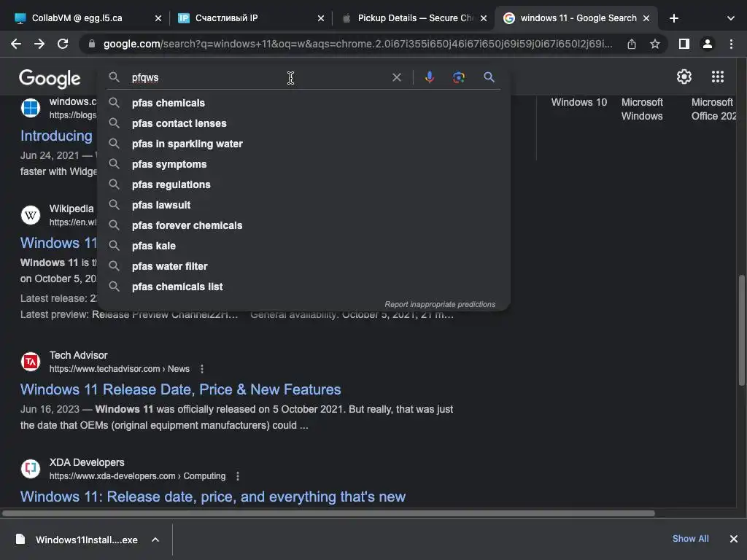This screenshot has height=560, width=747.
Task: Click into the Google search input field
Action: click(258, 77)
